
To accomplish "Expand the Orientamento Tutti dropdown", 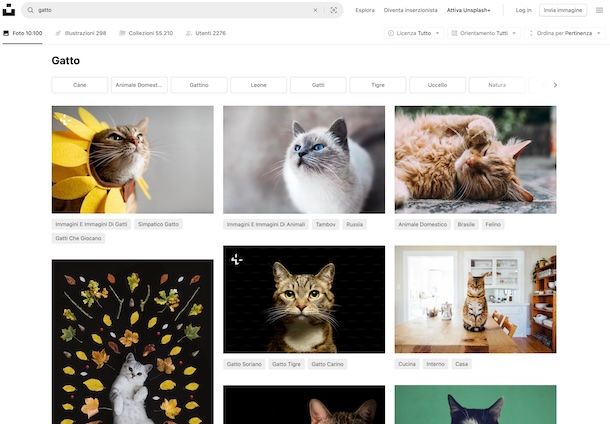I will [484, 33].
